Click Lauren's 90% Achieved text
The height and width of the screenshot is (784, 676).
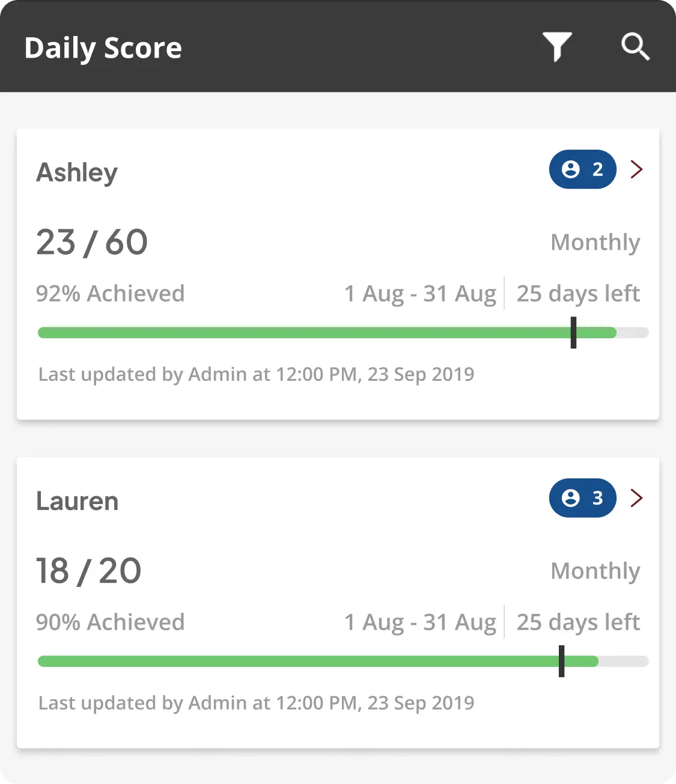[110, 622]
